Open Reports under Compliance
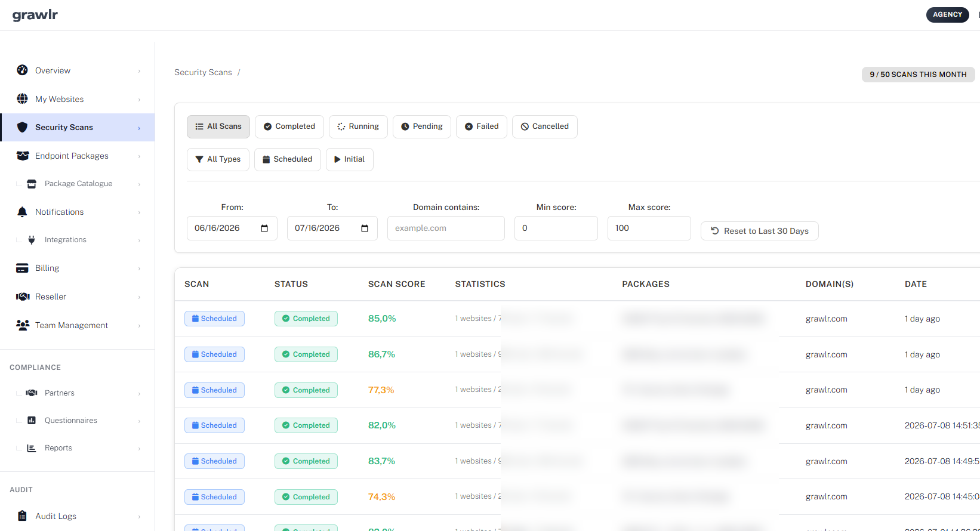This screenshot has height=531, width=980. [58, 448]
